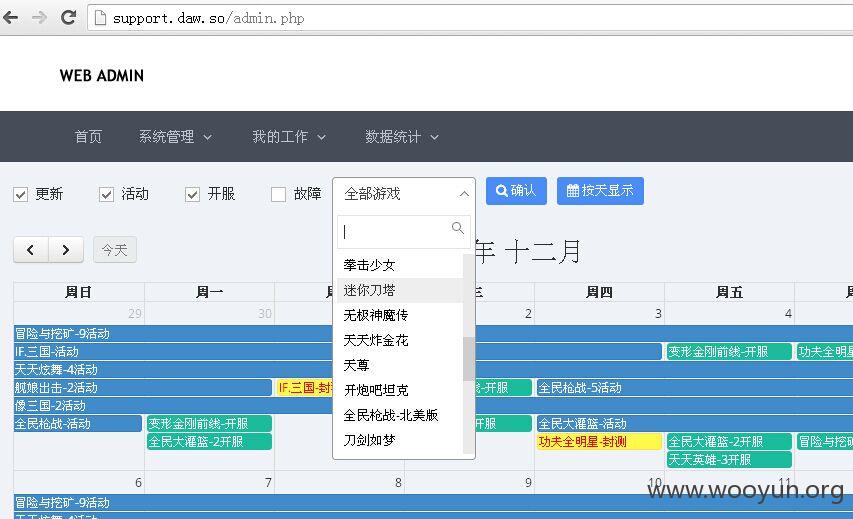Click the 周日 column header
The width and height of the screenshot is (853, 519).
[78, 292]
